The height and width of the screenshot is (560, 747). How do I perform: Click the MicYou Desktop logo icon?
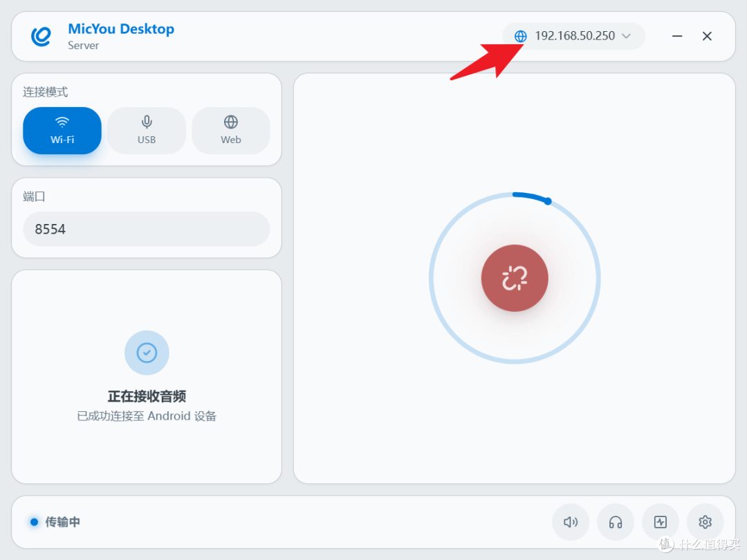coord(41,36)
